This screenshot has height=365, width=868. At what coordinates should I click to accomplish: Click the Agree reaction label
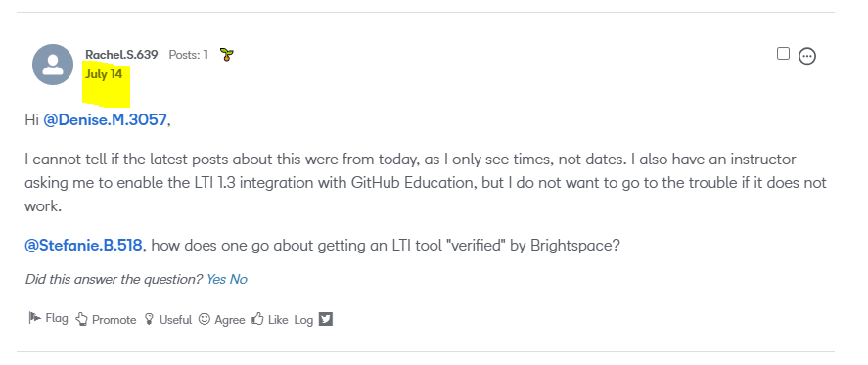pos(230,320)
